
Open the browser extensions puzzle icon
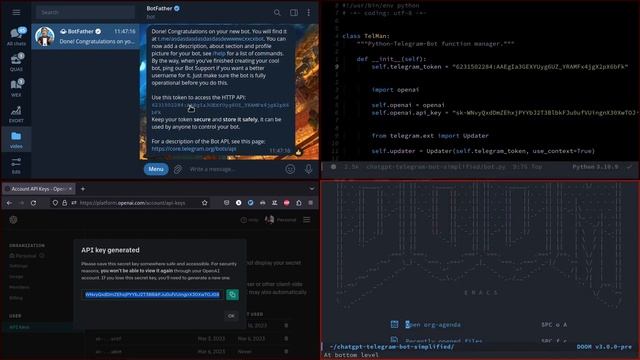[299, 203]
